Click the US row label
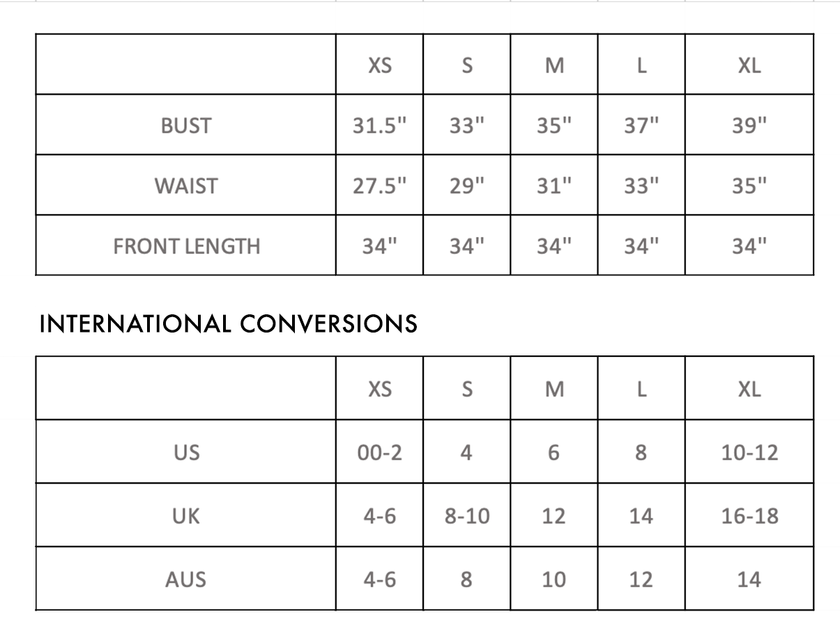Viewport: 840px width, 644px height. (186, 452)
